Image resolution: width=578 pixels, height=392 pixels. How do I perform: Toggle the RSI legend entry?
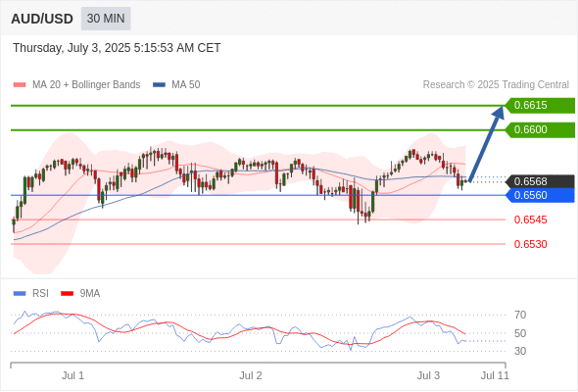click(31, 294)
